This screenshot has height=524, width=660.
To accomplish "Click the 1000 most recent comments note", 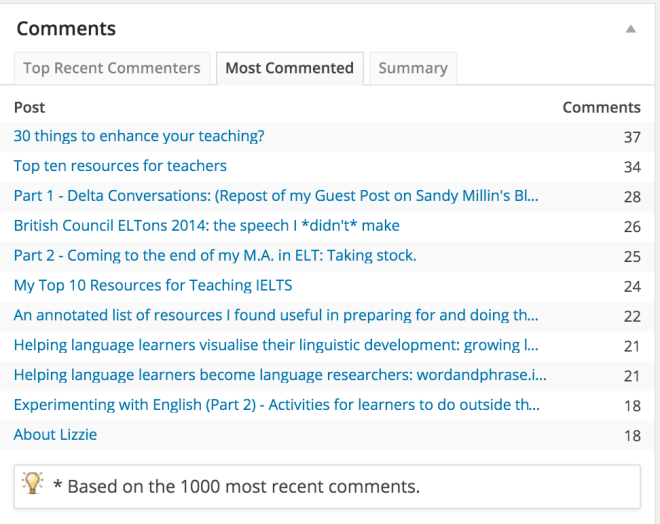I will click(x=236, y=487).
